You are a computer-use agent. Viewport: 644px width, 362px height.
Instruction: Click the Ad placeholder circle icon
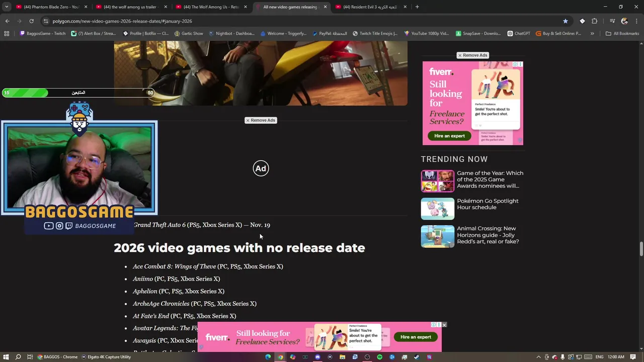tap(261, 168)
